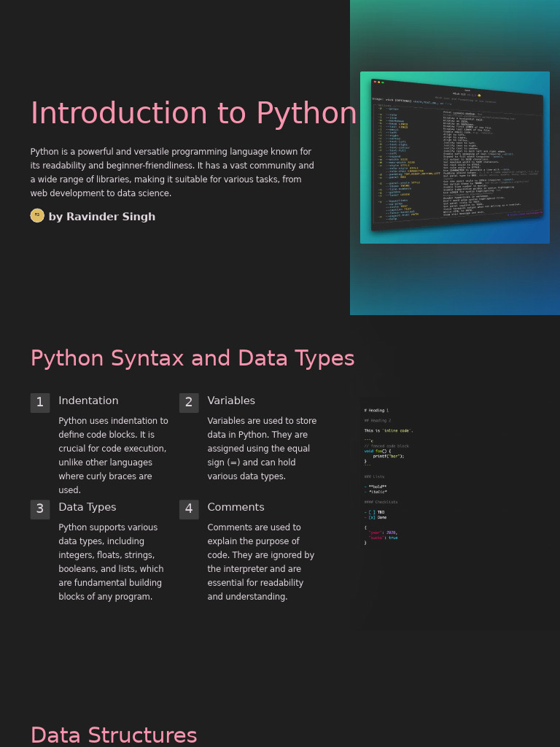560x747 pixels.
Task: Click the number 3 badge next to Data Types
Action: coord(40,509)
